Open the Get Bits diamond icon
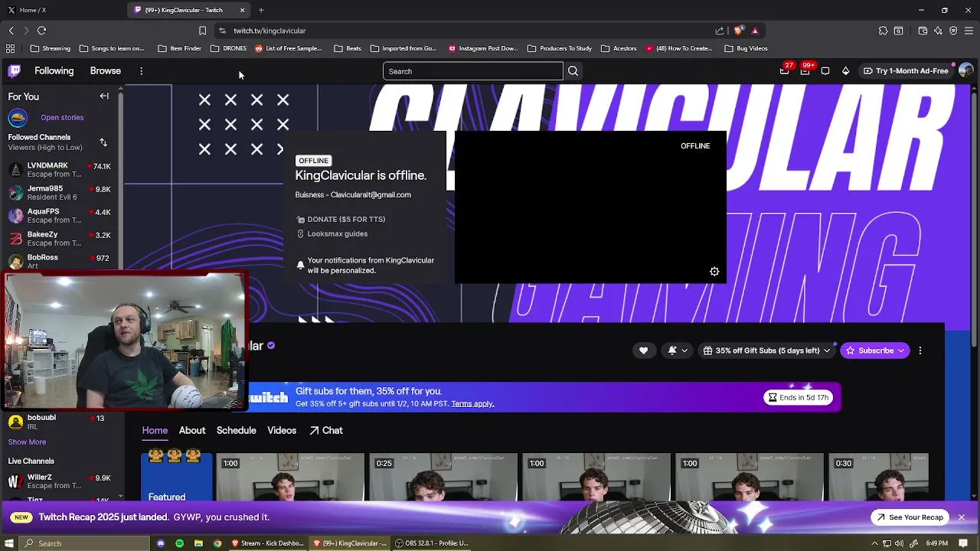 [x=845, y=70]
